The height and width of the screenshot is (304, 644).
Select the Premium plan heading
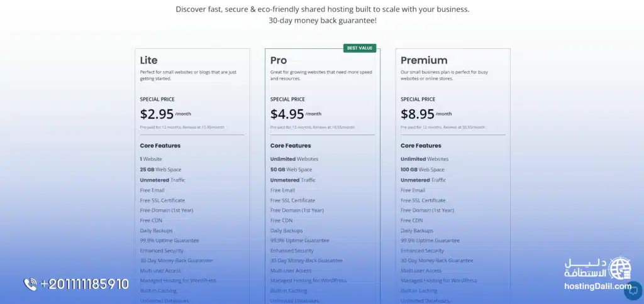(x=424, y=60)
